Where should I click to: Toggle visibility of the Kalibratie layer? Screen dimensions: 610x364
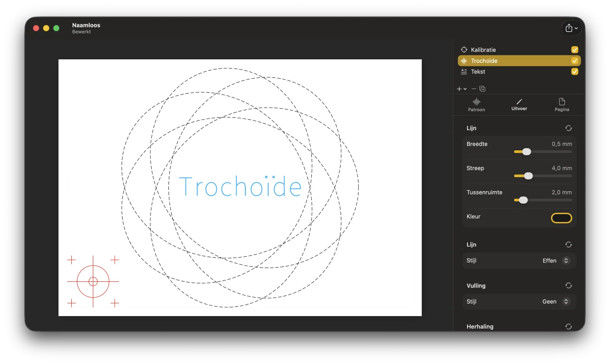[x=574, y=50]
